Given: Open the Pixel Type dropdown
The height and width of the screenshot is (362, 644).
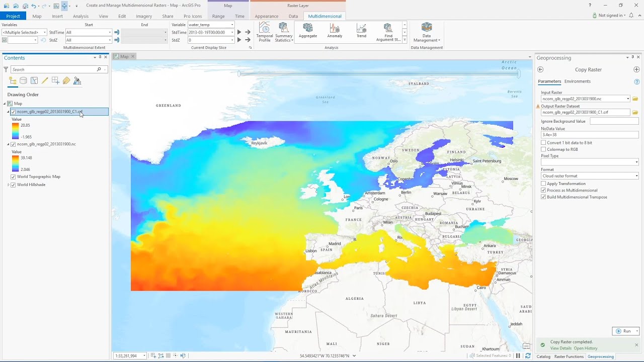Looking at the screenshot, I should 590,162.
